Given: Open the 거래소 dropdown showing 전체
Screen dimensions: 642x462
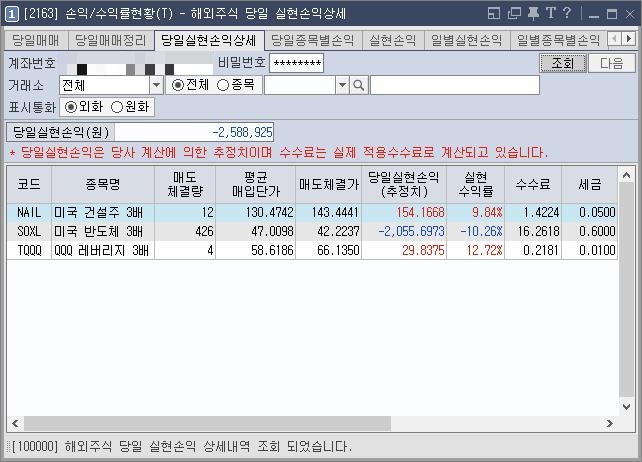Looking at the screenshot, I should 156,85.
